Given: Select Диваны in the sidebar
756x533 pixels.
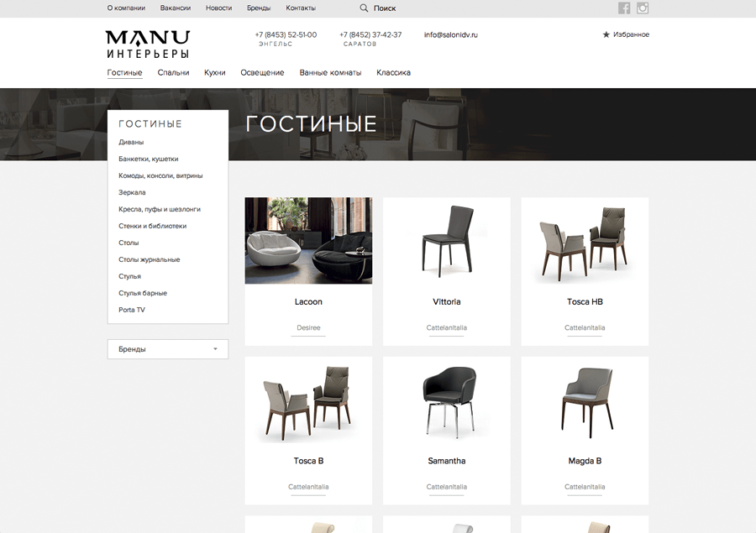Looking at the screenshot, I should click(131, 142).
